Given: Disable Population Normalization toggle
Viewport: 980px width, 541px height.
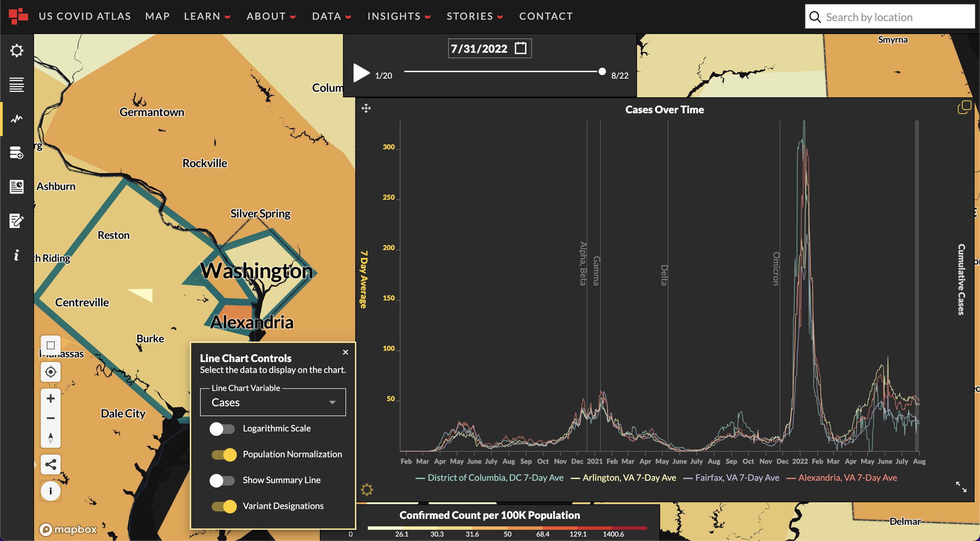Looking at the screenshot, I should click(x=224, y=455).
